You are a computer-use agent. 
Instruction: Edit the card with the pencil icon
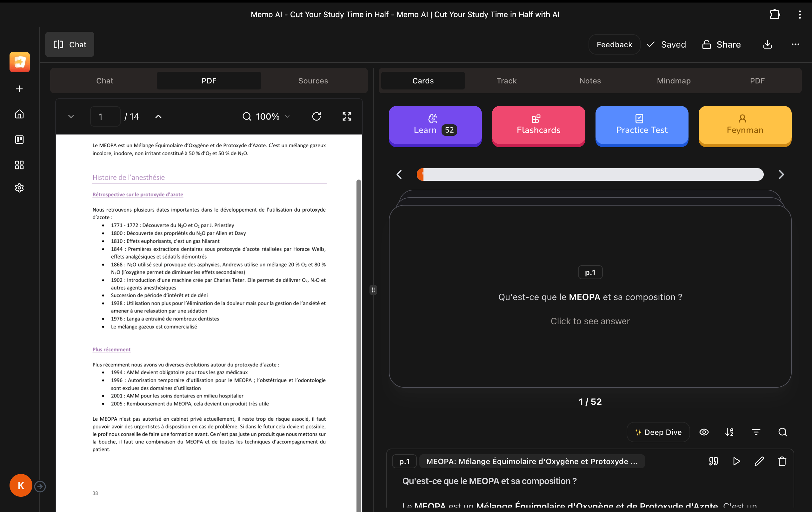759,461
